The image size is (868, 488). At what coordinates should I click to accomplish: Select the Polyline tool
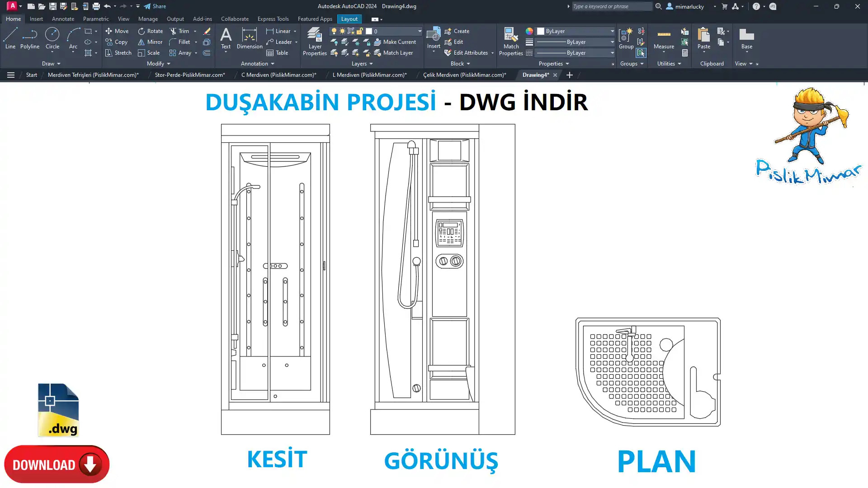pos(30,38)
